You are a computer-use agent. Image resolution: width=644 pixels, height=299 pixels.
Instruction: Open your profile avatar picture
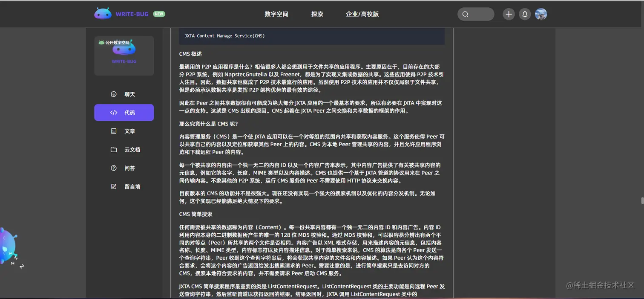(x=541, y=14)
